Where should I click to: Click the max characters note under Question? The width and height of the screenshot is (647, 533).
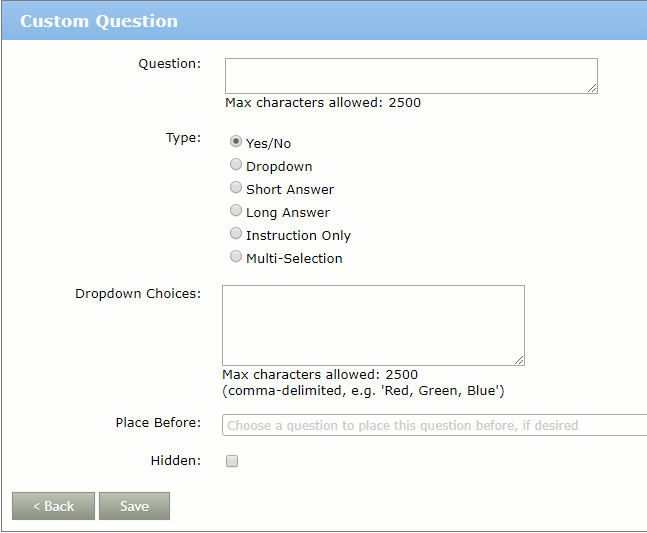323,103
